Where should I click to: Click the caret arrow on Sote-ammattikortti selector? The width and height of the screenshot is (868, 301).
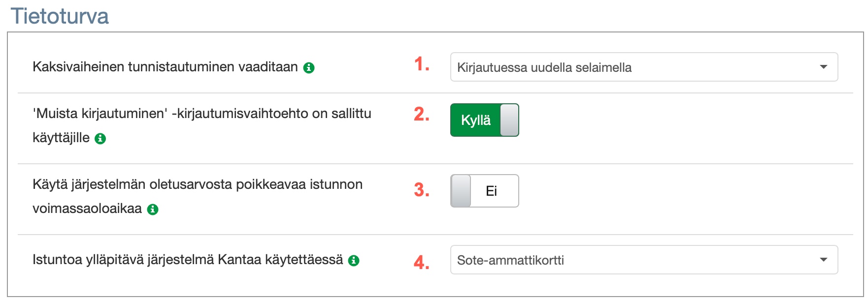click(x=823, y=260)
